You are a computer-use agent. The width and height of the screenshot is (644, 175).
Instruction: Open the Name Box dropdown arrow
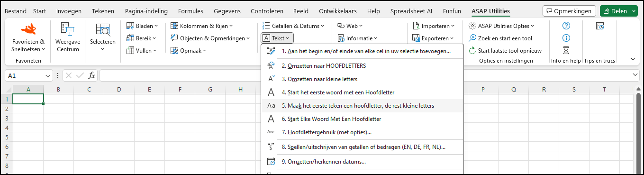pos(48,75)
